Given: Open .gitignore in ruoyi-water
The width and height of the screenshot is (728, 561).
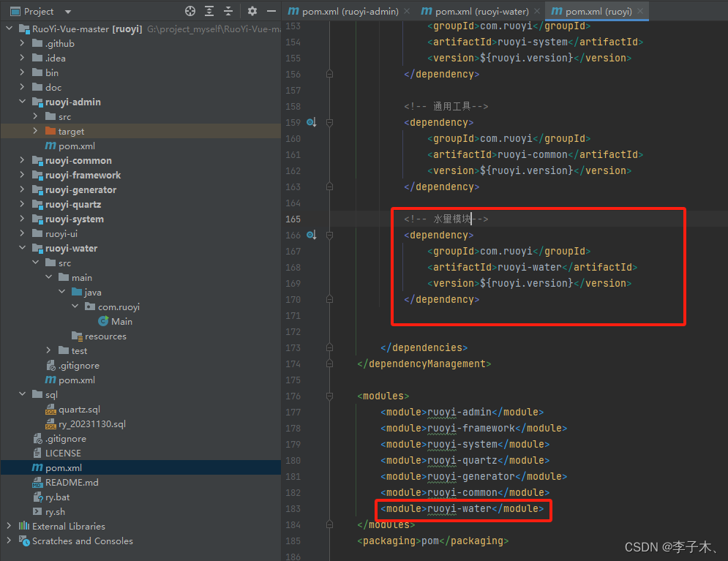Looking at the screenshot, I should pos(78,365).
